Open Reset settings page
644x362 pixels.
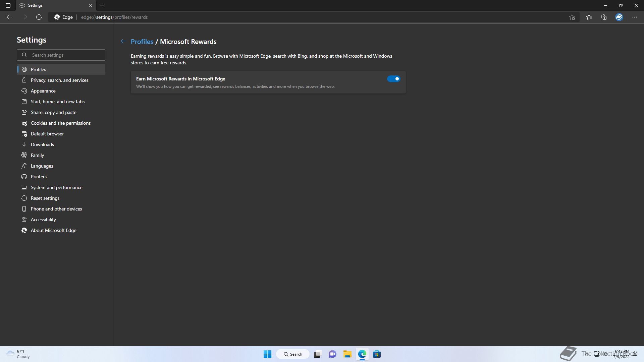[x=61, y=198]
